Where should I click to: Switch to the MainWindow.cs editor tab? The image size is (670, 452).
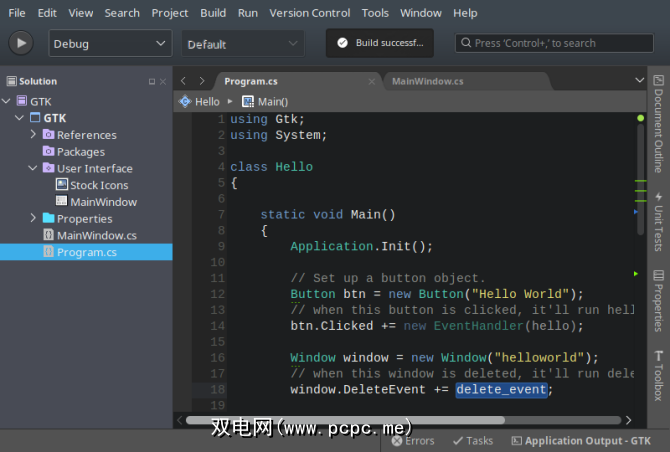427,81
